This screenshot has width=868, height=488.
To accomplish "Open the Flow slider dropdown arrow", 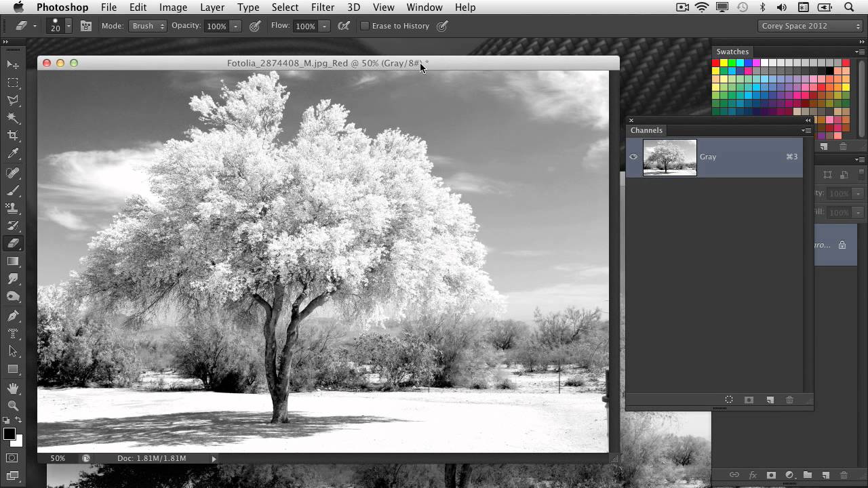I will [x=324, y=26].
